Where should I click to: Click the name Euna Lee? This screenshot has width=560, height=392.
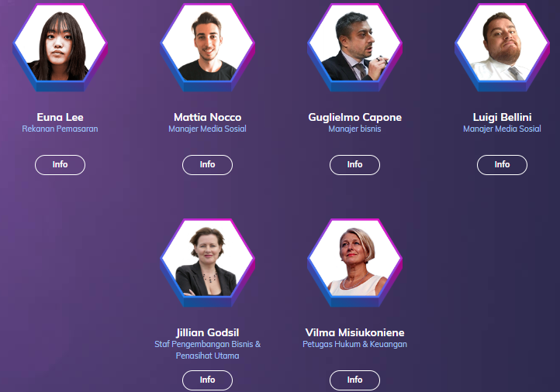coord(60,117)
